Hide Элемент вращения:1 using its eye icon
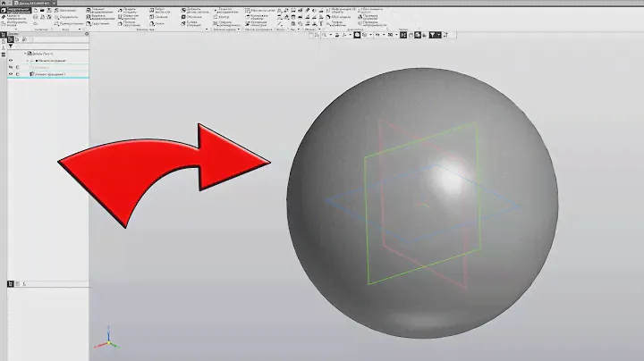The height and width of the screenshot is (361, 644). tap(11, 74)
